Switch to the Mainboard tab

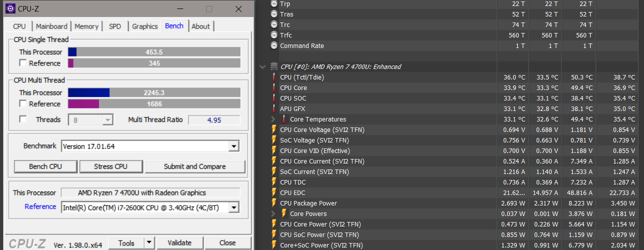coord(51,26)
